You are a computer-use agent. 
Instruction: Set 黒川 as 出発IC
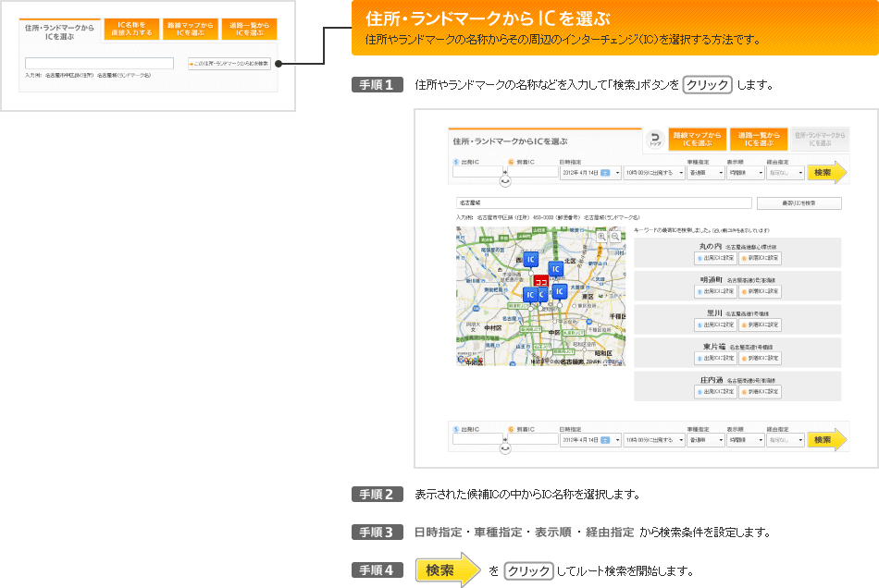[715, 325]
